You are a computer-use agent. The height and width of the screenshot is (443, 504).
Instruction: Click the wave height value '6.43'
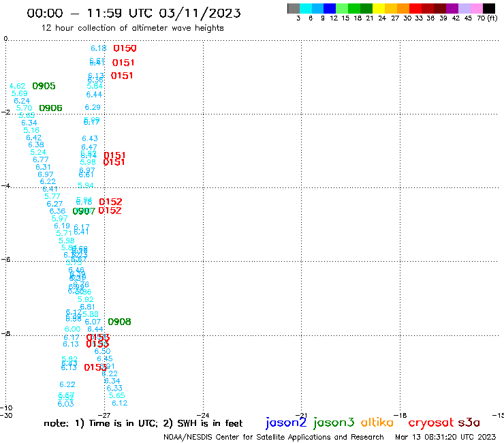tap(90, 138)
